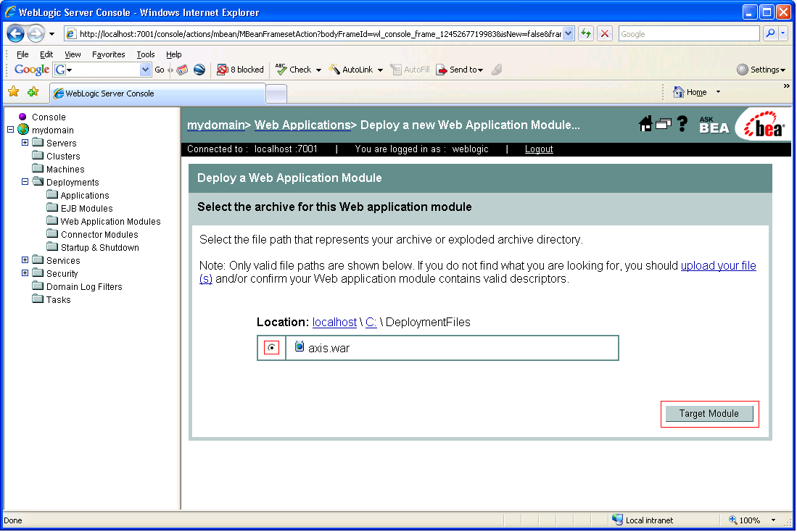
Task: Expand the Servers tree node
Action: pyautogui.click(x=25, y=143)
